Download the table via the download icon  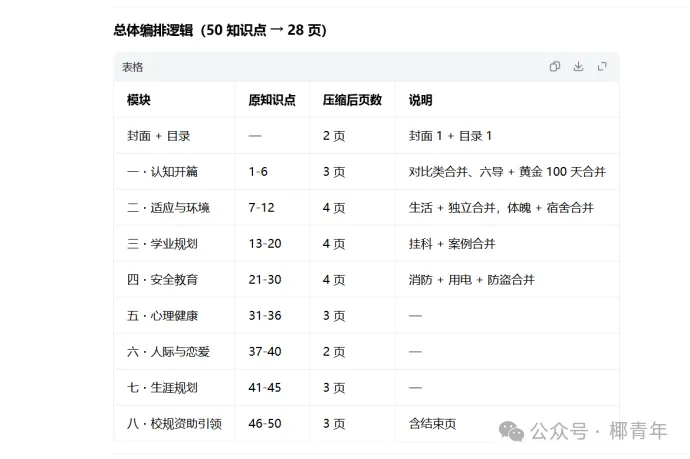pyautogui.click(x=578, y=66)
